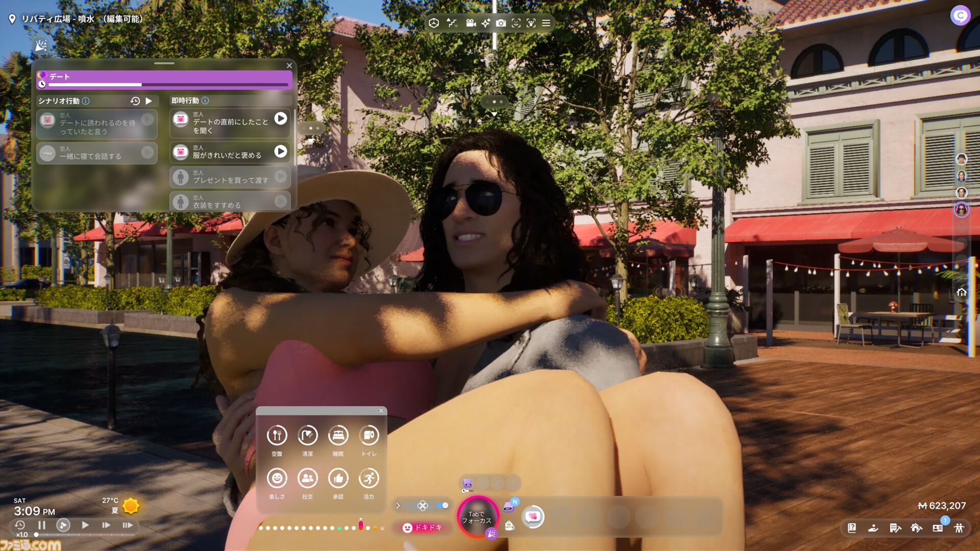Play at normal speed
Viewport: 980px width, 551px height.
(x=85, y=525)
